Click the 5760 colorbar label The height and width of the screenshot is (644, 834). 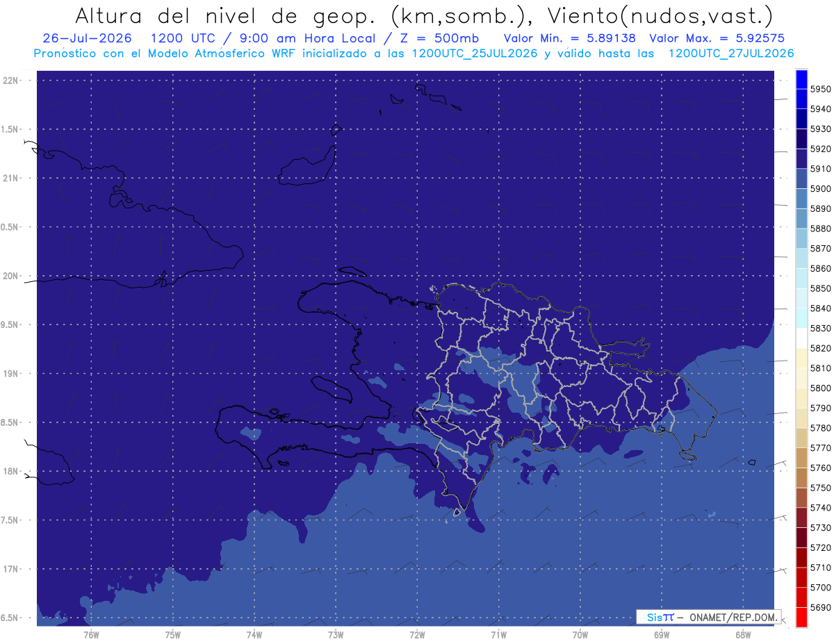(x=820, y=468)
